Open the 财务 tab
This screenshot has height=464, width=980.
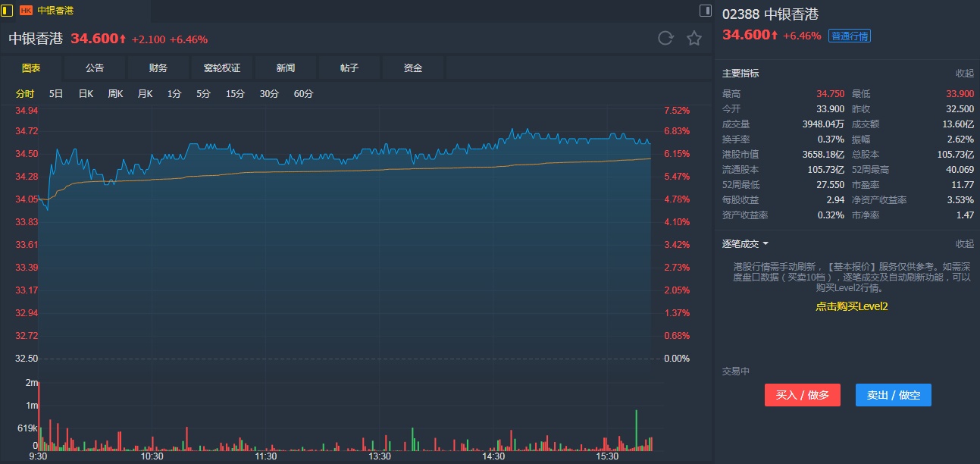(x=158, y=68)
